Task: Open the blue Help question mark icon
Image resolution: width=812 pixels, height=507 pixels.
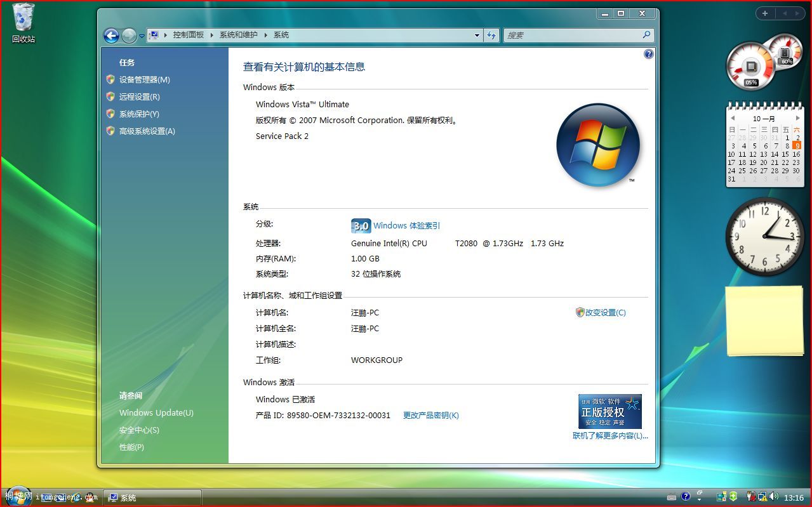Action: point(648,55)
